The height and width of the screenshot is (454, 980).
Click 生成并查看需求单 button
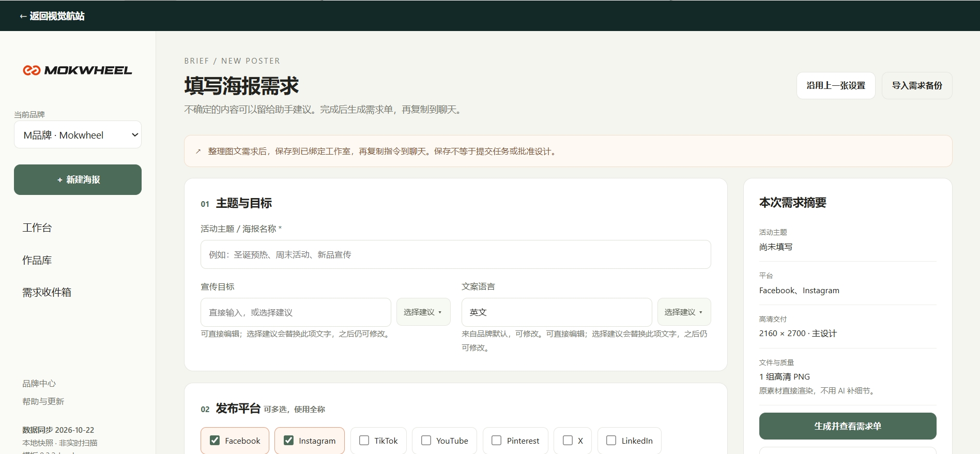pos(848,426)
